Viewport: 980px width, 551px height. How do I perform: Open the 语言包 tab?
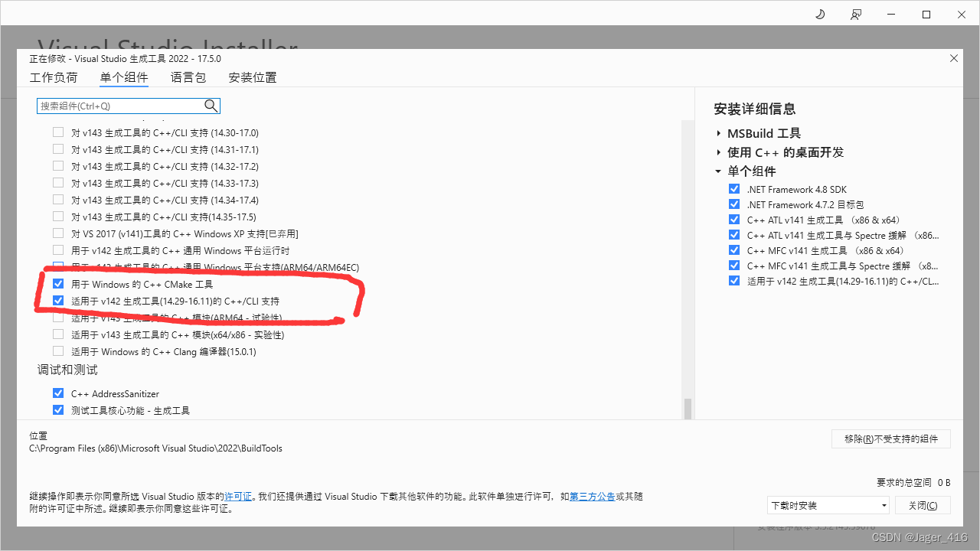pyautogui.click(x=188, y=77)
